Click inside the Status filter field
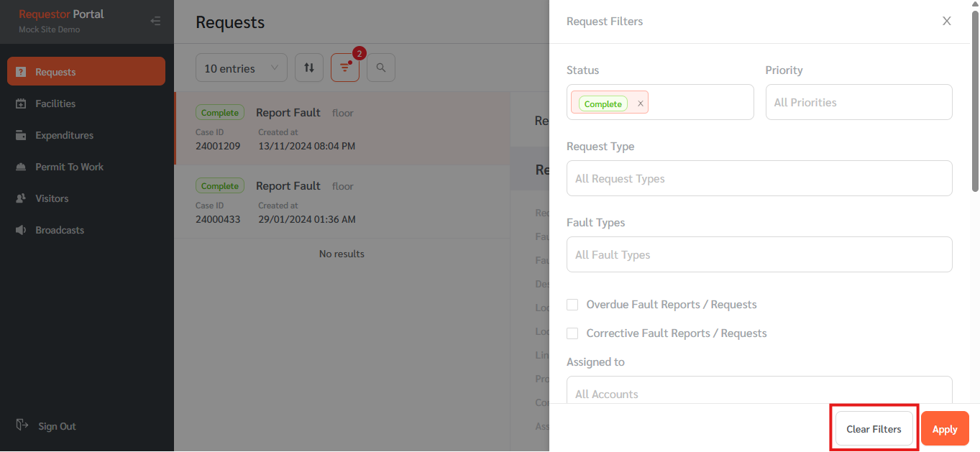The width and height of the screenshot is (980, 452). [x=660, y=102]
